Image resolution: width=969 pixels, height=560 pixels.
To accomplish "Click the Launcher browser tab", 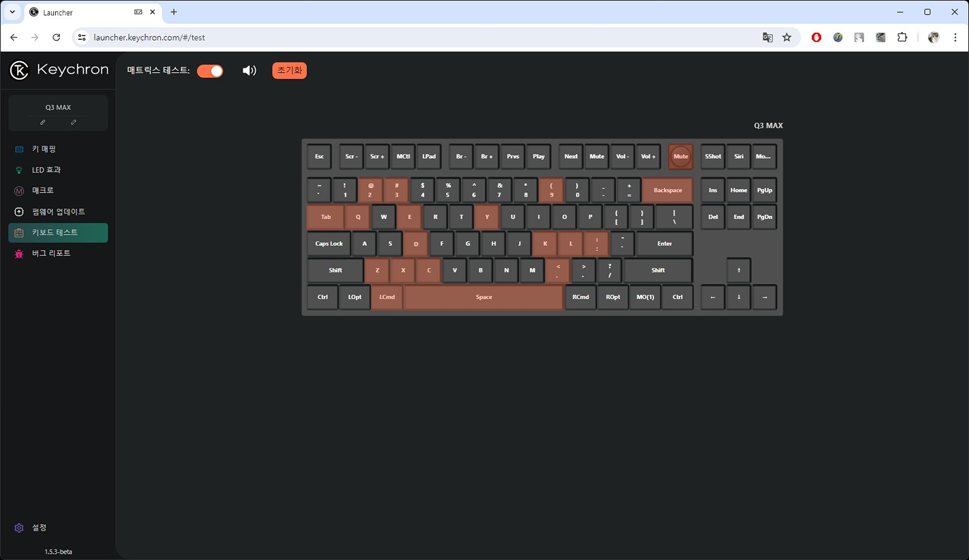I will click(x=93, y=12).
